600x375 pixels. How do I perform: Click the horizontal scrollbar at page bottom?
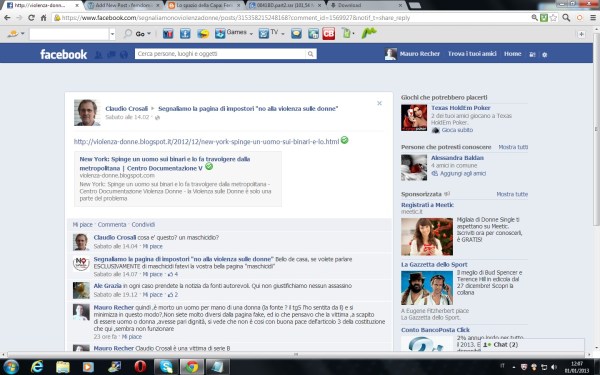[296, 354]
